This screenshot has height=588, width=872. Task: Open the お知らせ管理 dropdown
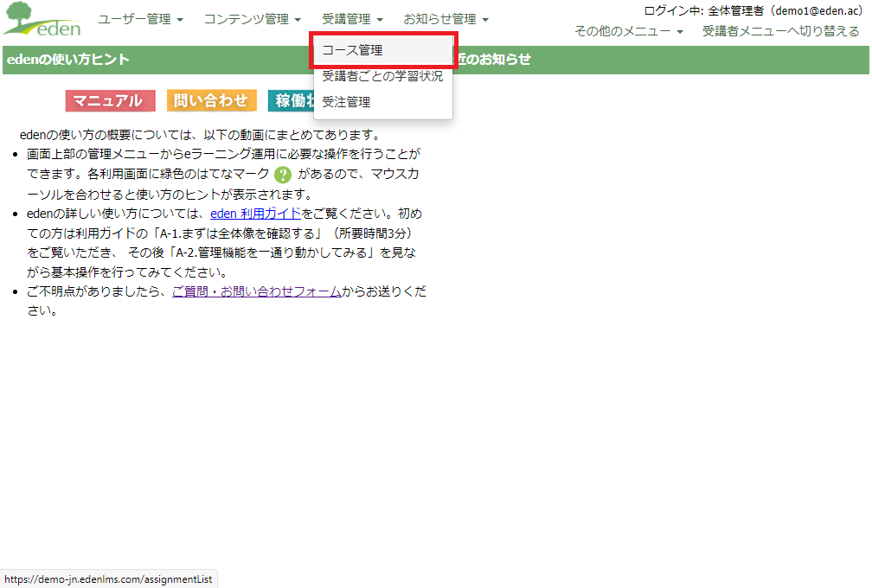446,19
